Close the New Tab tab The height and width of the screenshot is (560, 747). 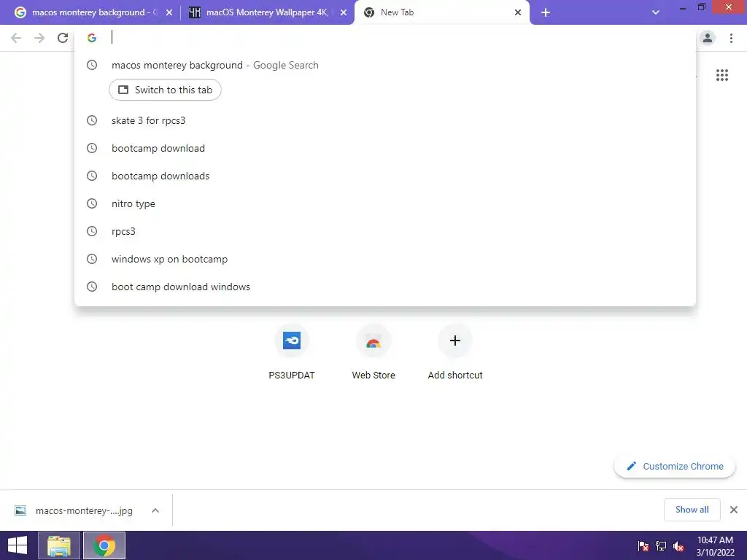point(518,13)
